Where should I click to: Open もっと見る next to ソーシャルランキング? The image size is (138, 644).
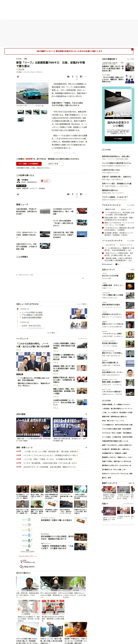coord(131,241)
